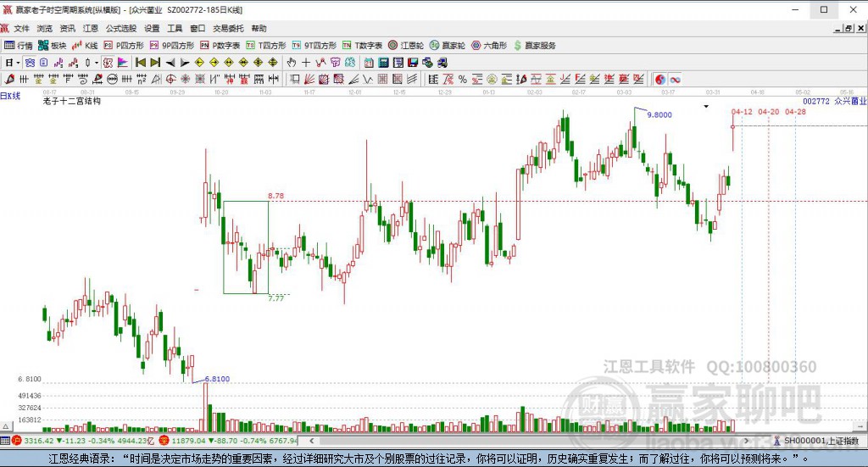This screenshot has width=868, height=467.
Task: Expand the 日 period dropdown arrow
Action: 19,63
